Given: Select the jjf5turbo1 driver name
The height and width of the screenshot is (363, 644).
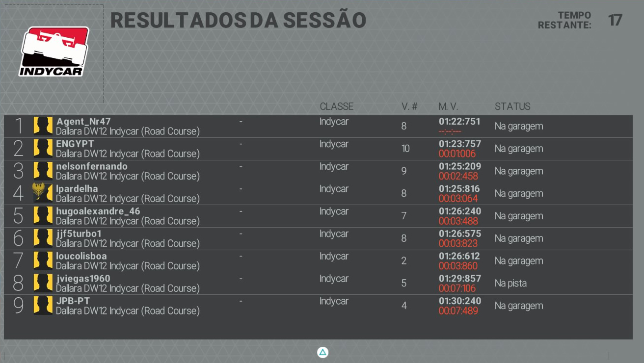Looking at the screenshot, I should pos(79,233).
